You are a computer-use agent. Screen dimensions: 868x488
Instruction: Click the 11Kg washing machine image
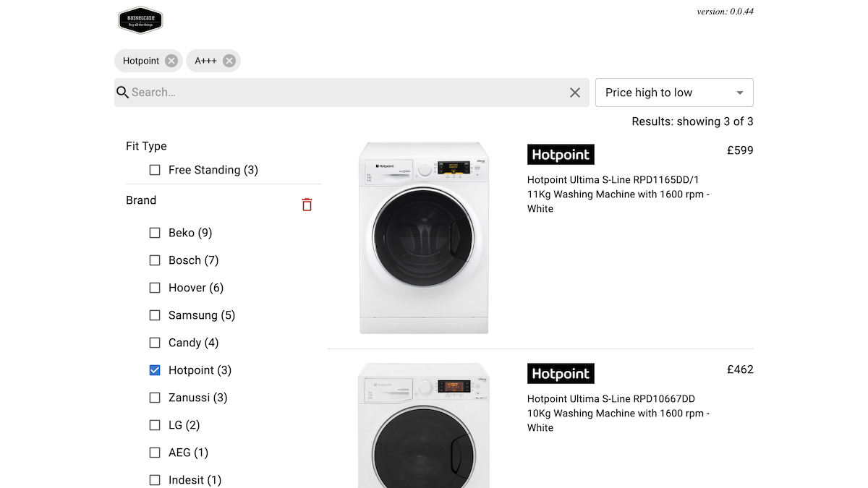(x=424, y=238)
